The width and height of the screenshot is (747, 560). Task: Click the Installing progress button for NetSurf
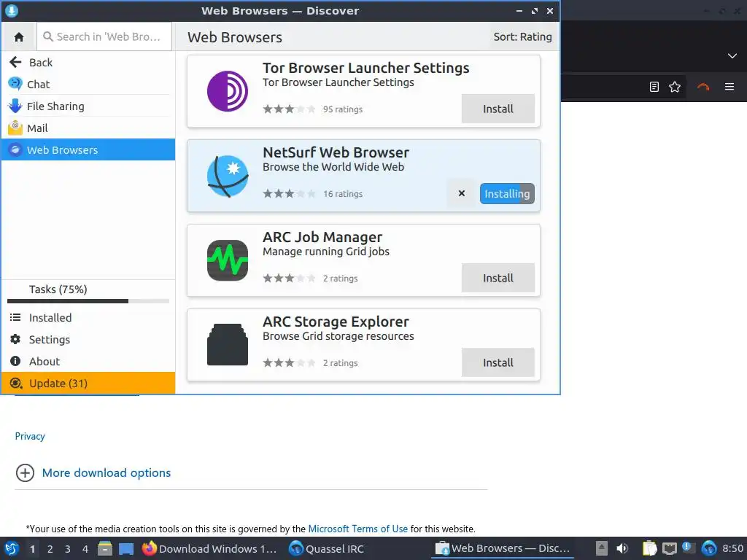click(x=507, y=193)
